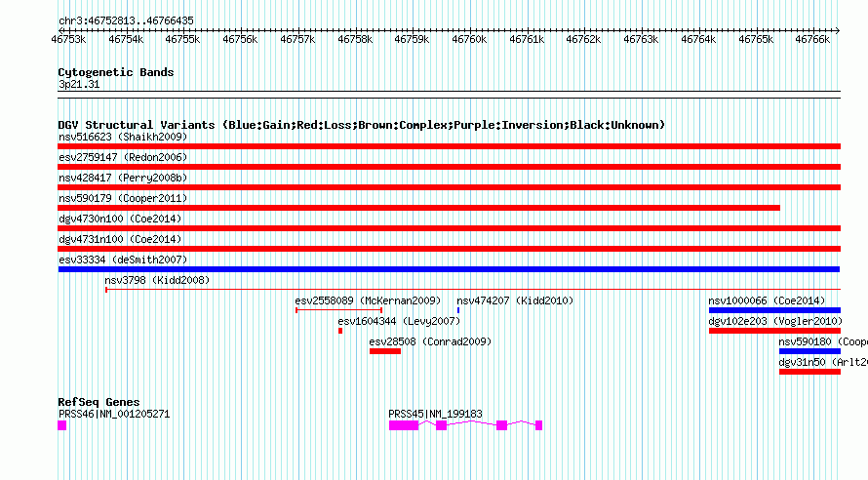This screenshot has width=868, height=480.
Task: Click the magenta PRSS46 exon block
Action: click(62, 425)
